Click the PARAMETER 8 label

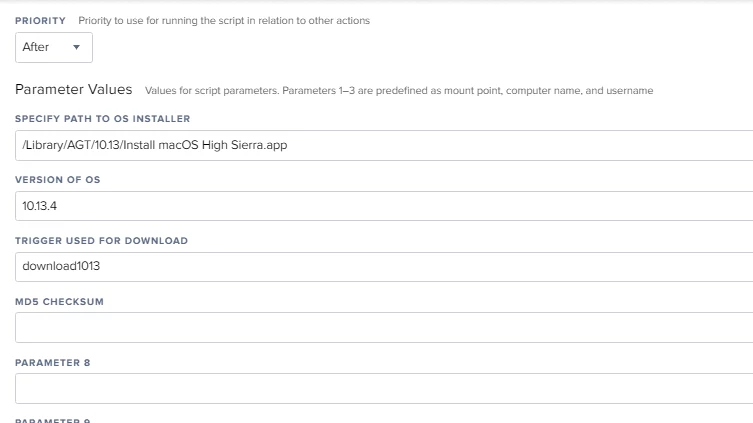(x=52, y=362)
